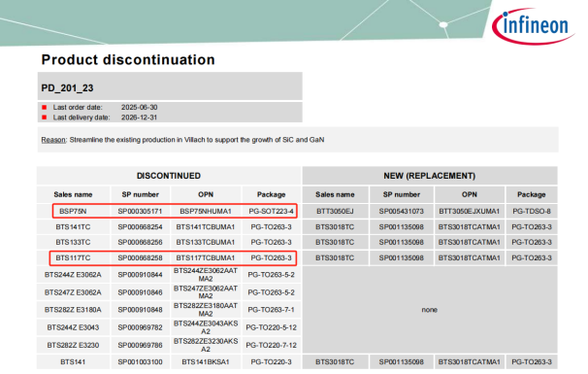Select the 'BTS141' sales name cell
This screenshot has width=588, height=374.
click(x=73, y=362)
